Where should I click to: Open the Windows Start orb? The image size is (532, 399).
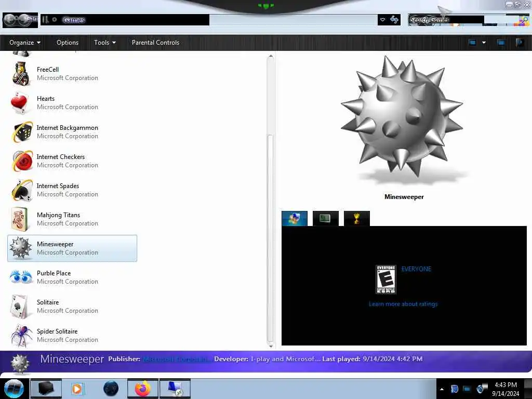(14, 389)
